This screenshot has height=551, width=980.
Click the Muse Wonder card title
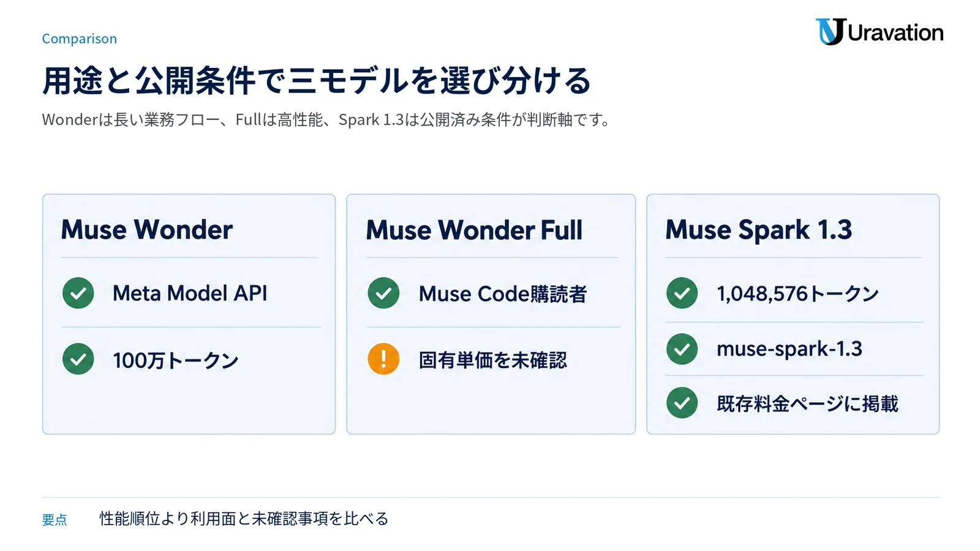[147, 230]
